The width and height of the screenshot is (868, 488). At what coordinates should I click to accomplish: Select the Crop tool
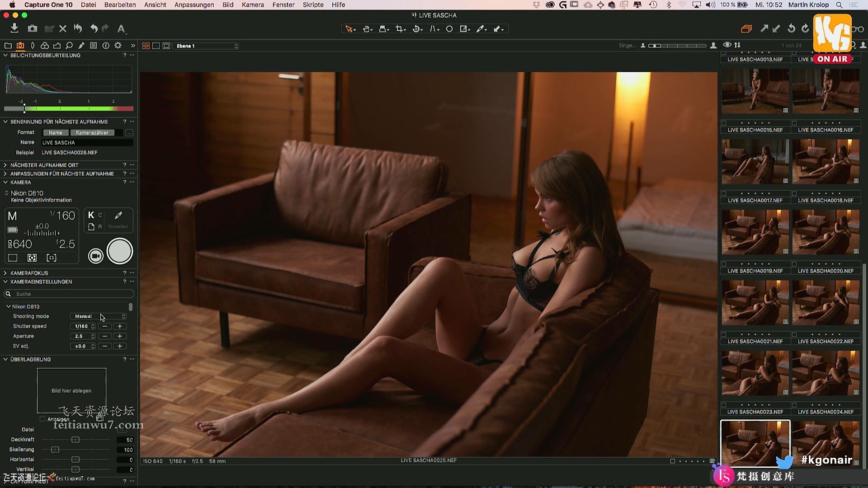(x=401, y=29)
